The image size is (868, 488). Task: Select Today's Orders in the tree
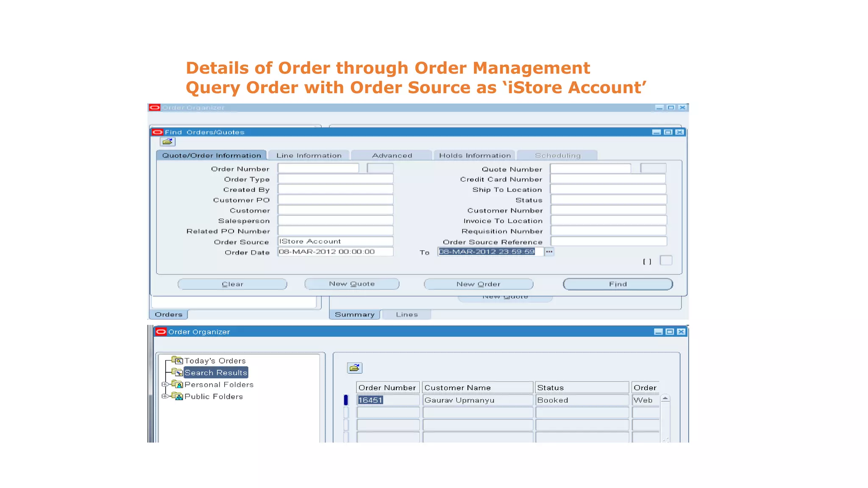(x=215, y=361)
